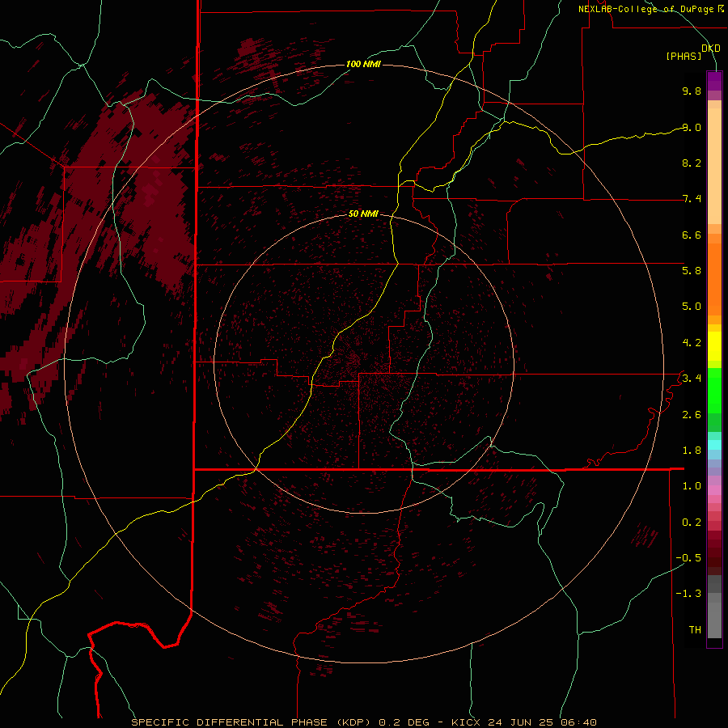The height and width of the screenshot is (728, 728).
Task: Click the 4.2 value on the color scale
Action: 692,343
